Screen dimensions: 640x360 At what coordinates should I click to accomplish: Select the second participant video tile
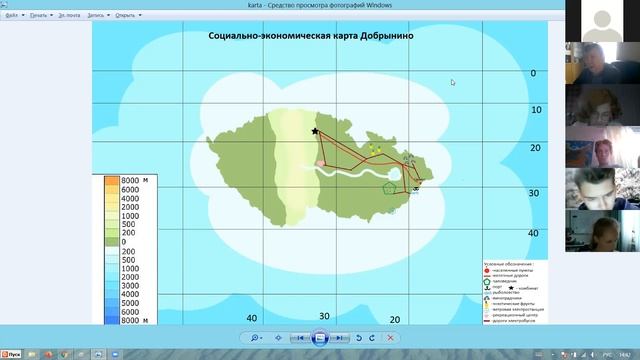pyautogui.click(x=602, y=63)
